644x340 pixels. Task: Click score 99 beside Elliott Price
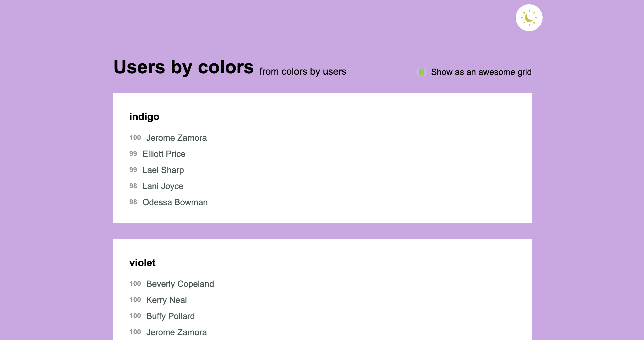(x=133, y=154)
